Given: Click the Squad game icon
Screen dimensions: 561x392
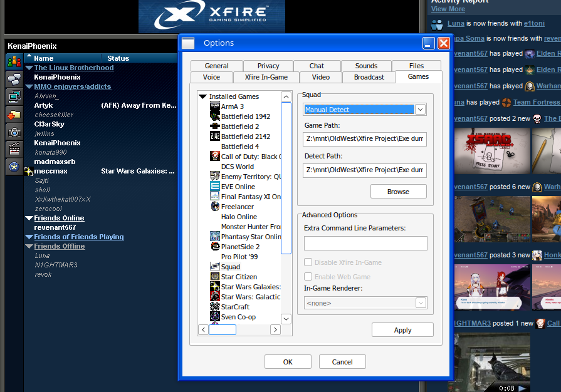Looking at the screenshot, I should coord(214,266).
